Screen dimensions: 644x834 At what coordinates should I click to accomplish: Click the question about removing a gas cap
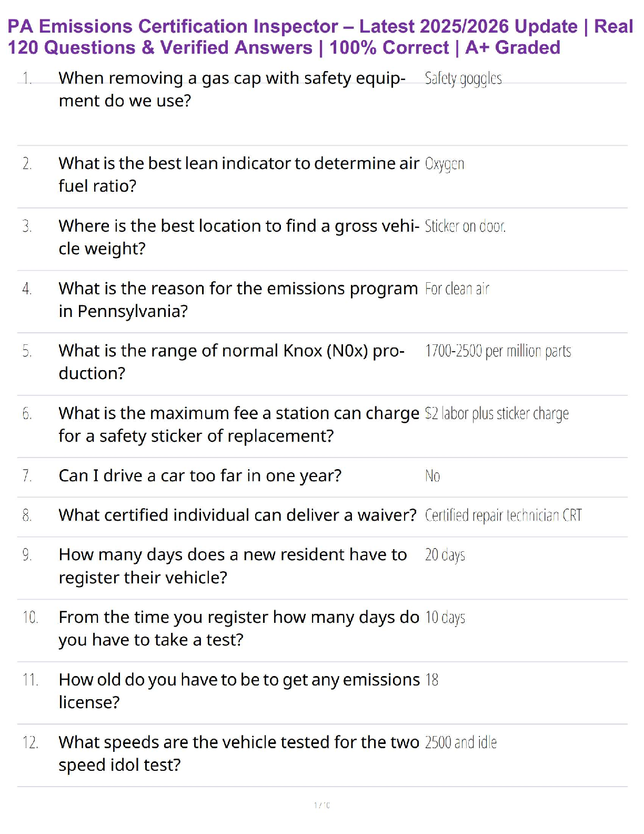click(x=232, y=89)
